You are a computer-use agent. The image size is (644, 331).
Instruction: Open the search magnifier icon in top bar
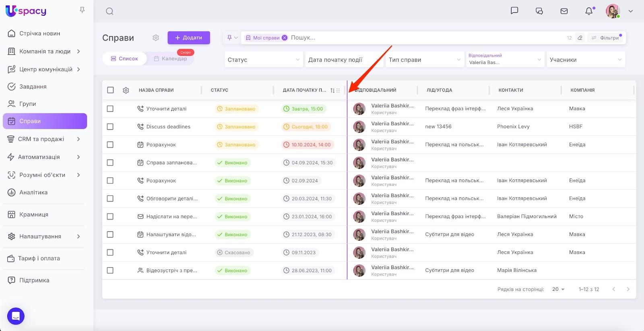tap(109, 11)
